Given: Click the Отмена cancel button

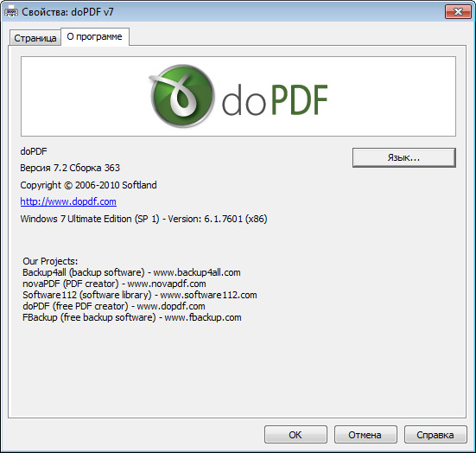Looking at the screenshot, I should (x=365, y=435).
